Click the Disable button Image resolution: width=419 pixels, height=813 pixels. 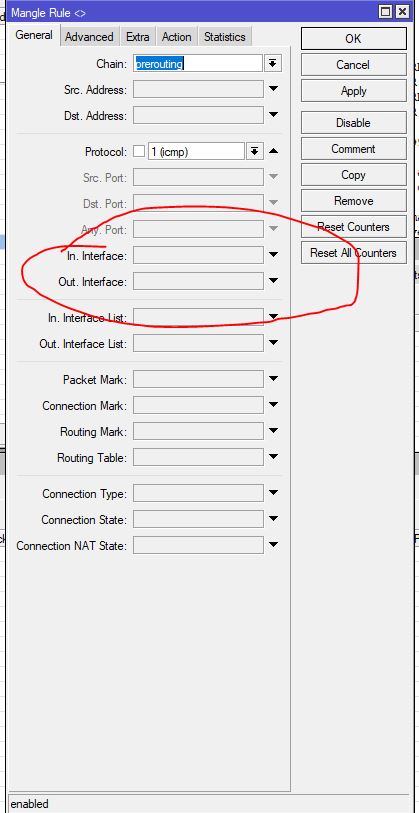(x=354, y=123)
